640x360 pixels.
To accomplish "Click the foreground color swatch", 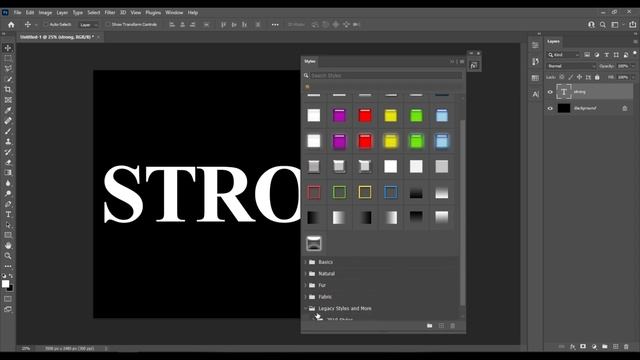I will click(x=5, y=284).
